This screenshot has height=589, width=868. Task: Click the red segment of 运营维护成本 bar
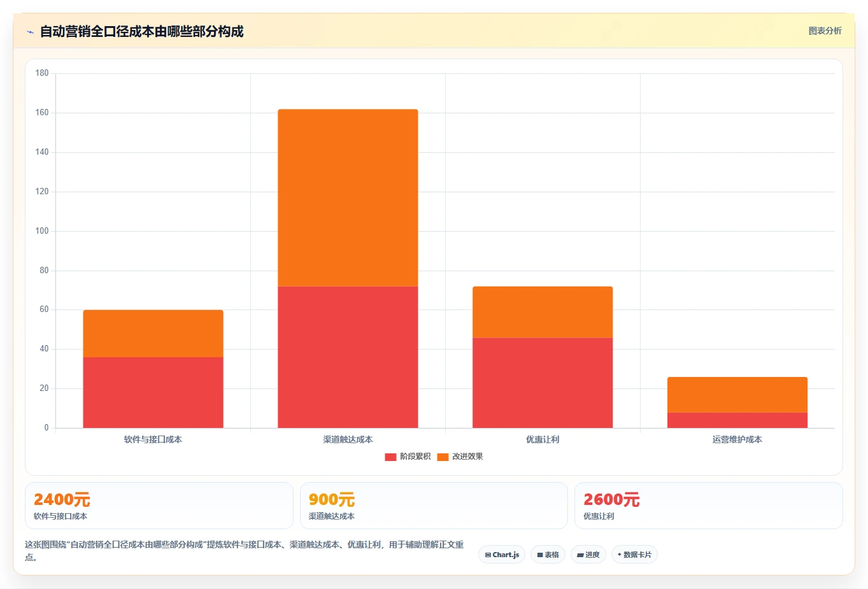point(737,420)
